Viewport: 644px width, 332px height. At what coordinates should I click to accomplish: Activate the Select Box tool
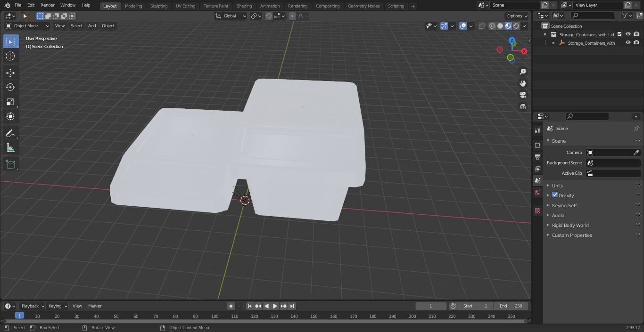pyautogui.click(x=10, y=41)
